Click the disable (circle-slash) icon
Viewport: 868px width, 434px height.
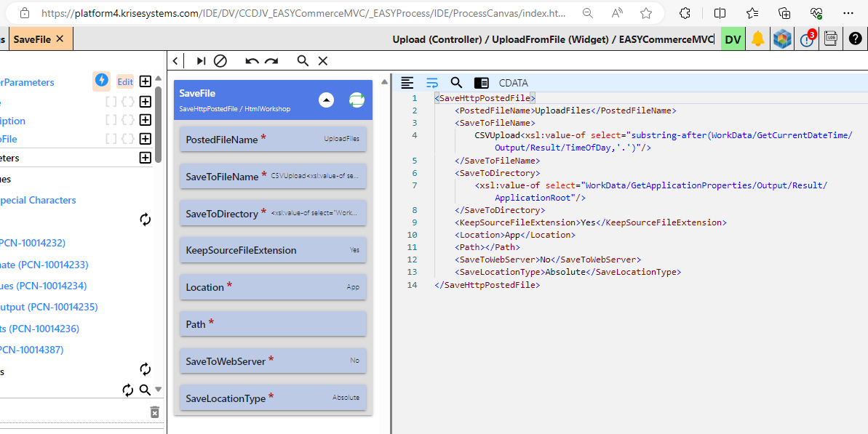tap(220, 61)
